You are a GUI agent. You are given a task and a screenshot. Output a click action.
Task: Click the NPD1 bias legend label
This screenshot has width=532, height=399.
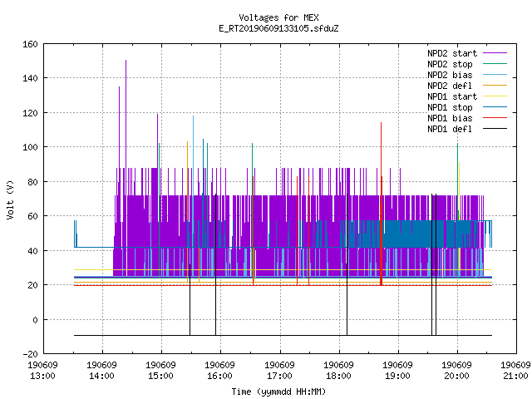coord(450,118)
